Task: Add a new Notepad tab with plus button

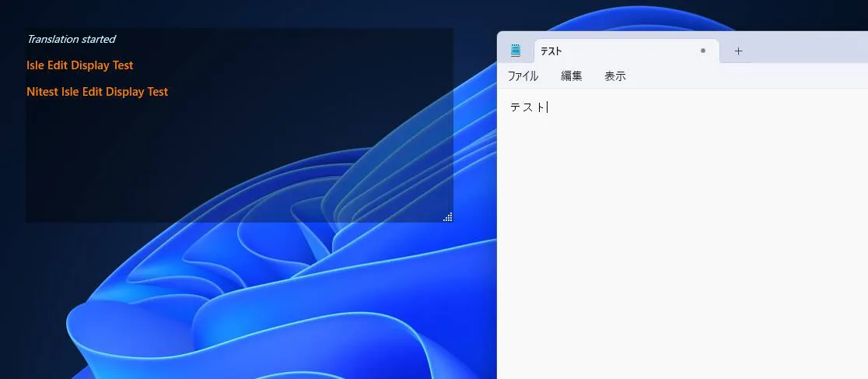Action: coord(738,51)
